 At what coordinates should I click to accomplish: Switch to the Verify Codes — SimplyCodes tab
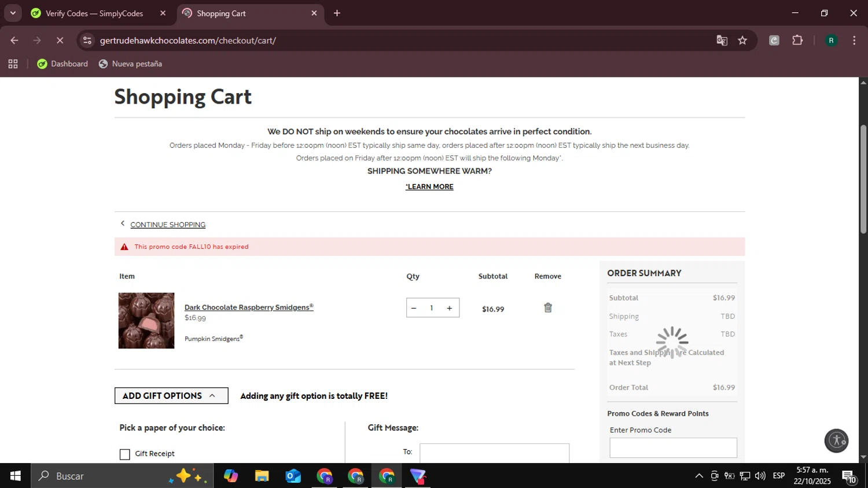pos(94,13)
